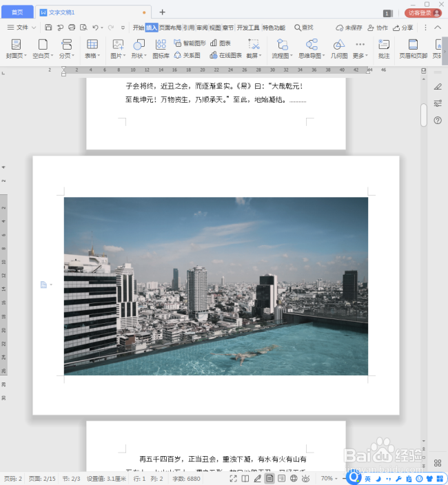Click the Find (查找) search button

tap(304, 28)
